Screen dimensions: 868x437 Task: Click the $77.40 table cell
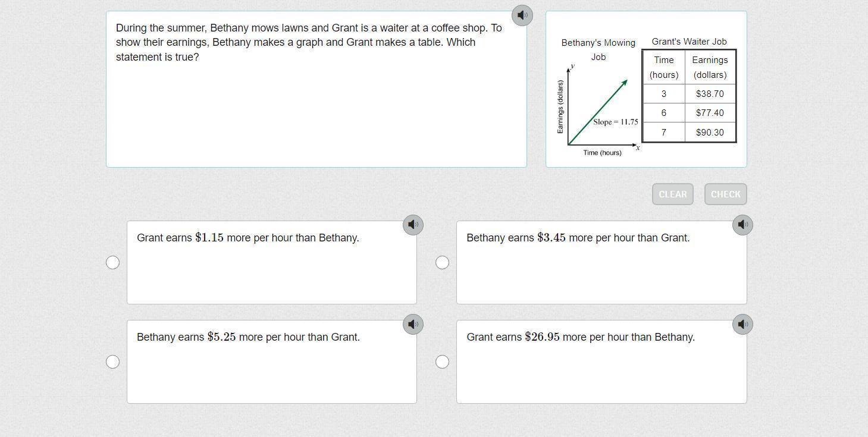point(710,113)
